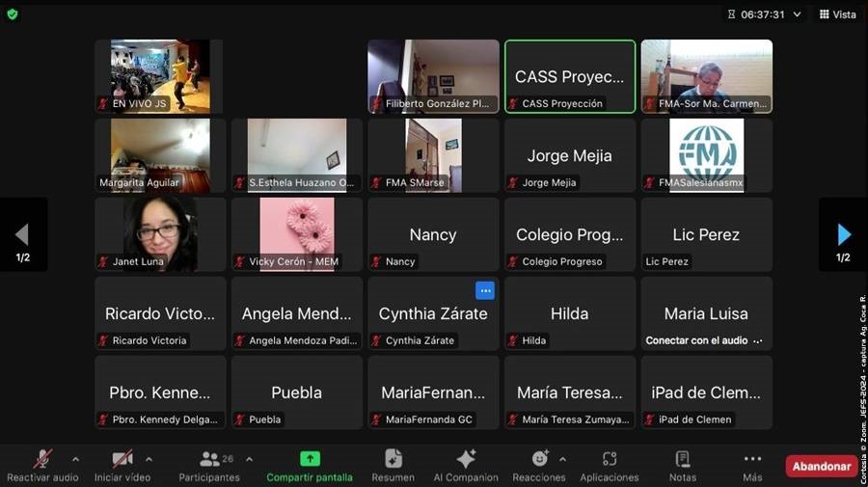Click muted mic icon on Cynthia Zárate label

coord(376,341)
